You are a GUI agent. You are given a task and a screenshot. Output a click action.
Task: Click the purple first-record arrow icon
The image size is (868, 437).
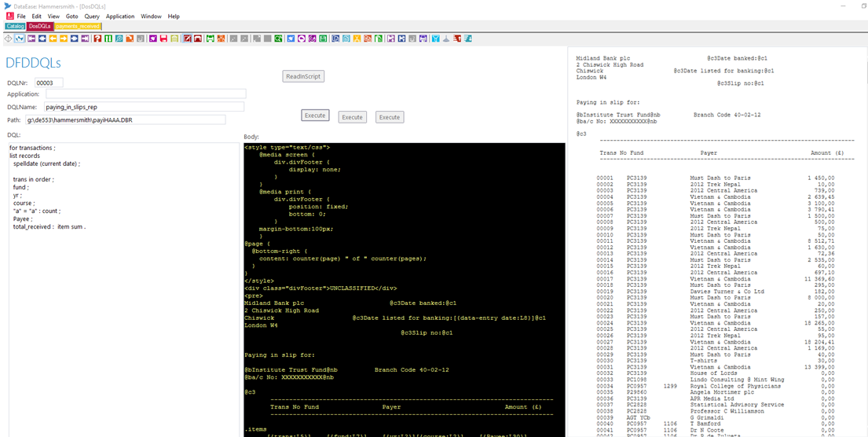tap(31, 39)
